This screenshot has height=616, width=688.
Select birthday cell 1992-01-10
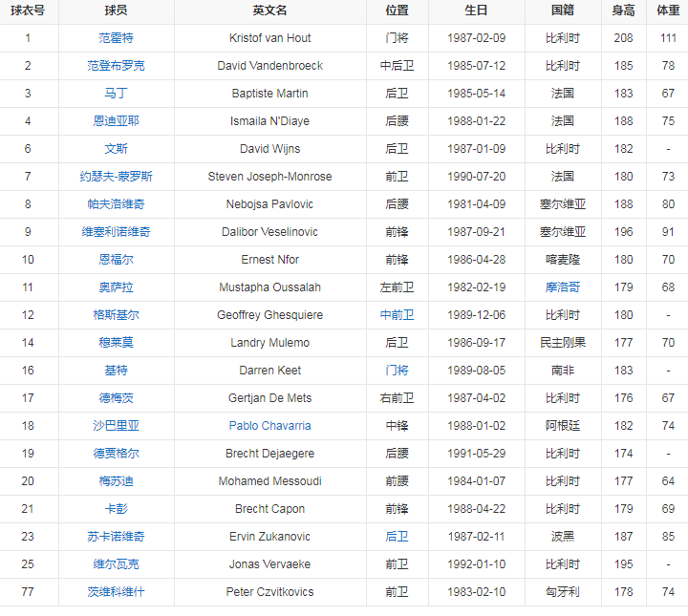pos(476,564)
